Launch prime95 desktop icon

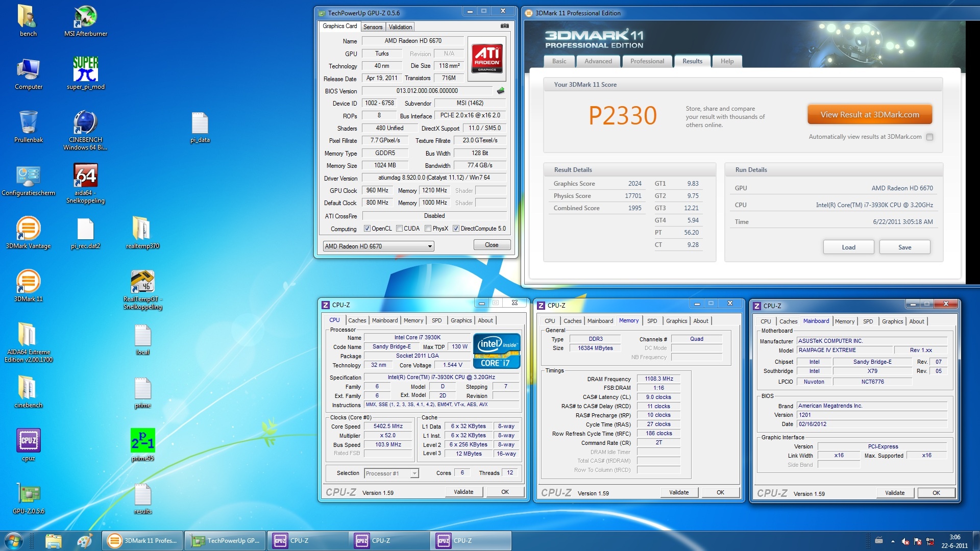tap(142, 445)
